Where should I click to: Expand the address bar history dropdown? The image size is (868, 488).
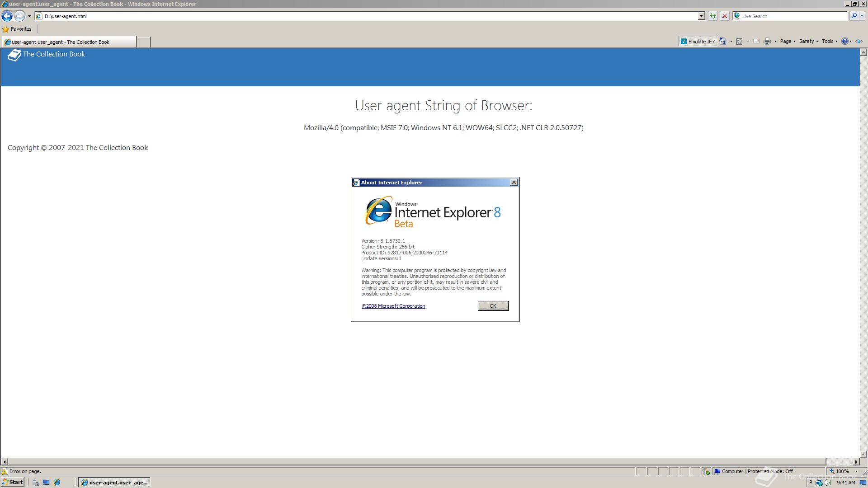[x=701, y=16]
